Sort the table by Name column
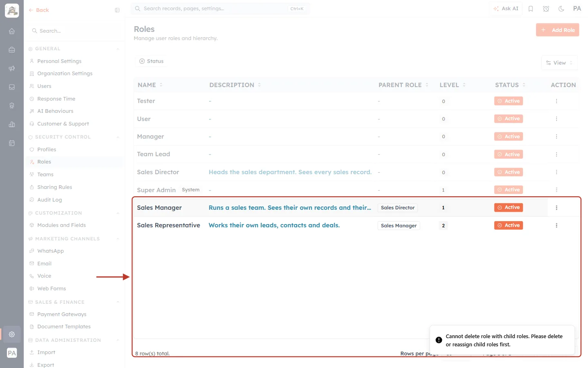The height and width of the screenshot is (368, 588). [x=150, y=85]
